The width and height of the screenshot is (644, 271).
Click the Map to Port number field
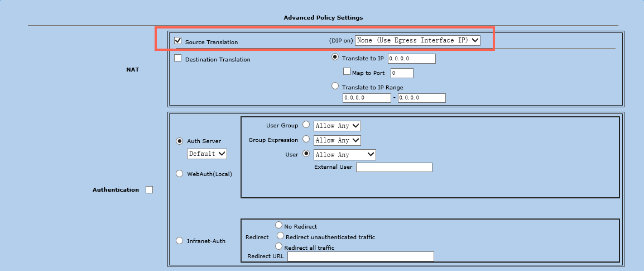point(402,73)
